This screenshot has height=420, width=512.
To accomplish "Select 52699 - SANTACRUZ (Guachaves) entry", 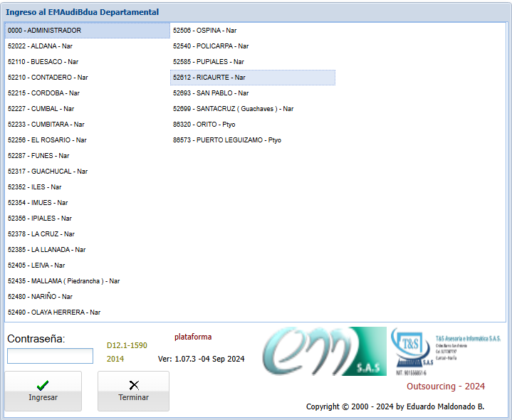I will click(234, 109).
